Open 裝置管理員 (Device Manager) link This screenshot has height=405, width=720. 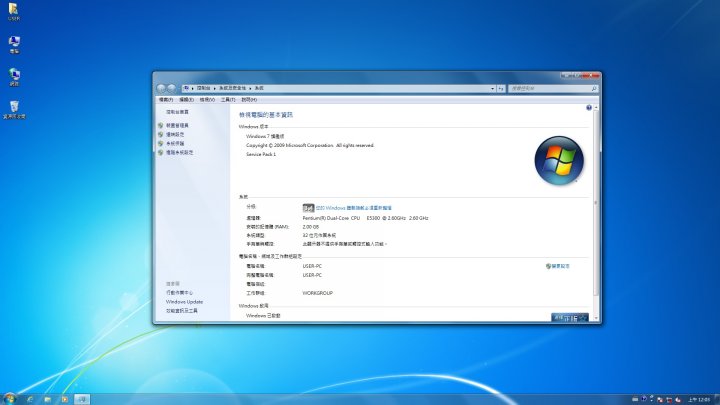coord(177,125)
